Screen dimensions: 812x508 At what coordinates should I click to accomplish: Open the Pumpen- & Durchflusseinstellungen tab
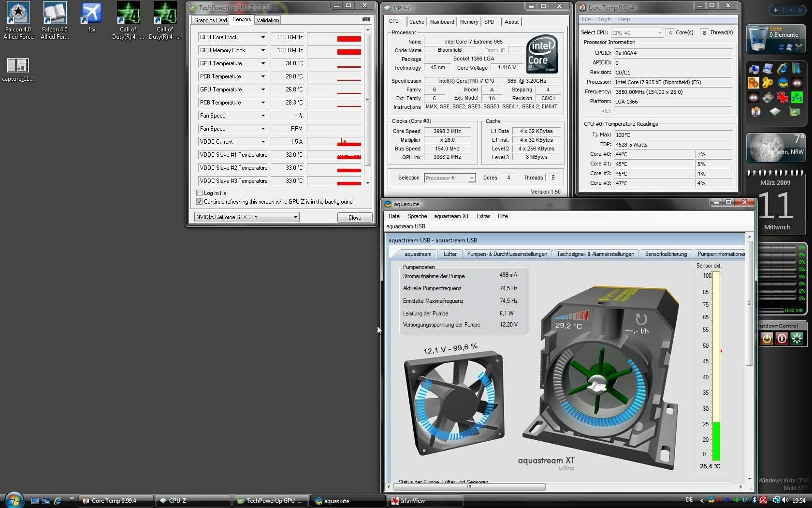pyautogui.click(x=507, y=254)
